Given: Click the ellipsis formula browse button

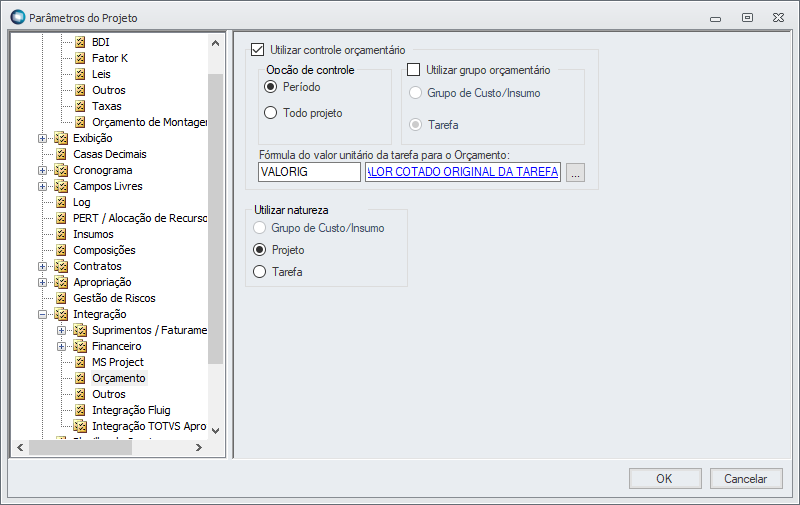Looking at the screenshot, I should [x=575, y=173].
